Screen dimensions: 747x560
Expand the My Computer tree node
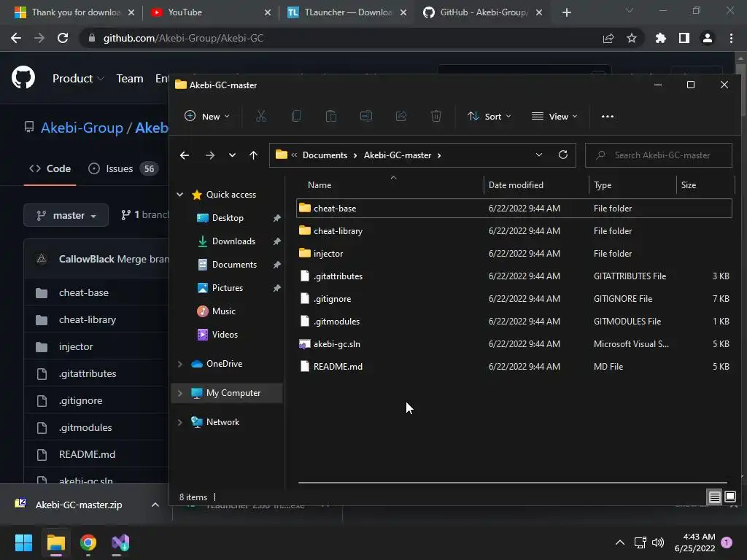179,393
